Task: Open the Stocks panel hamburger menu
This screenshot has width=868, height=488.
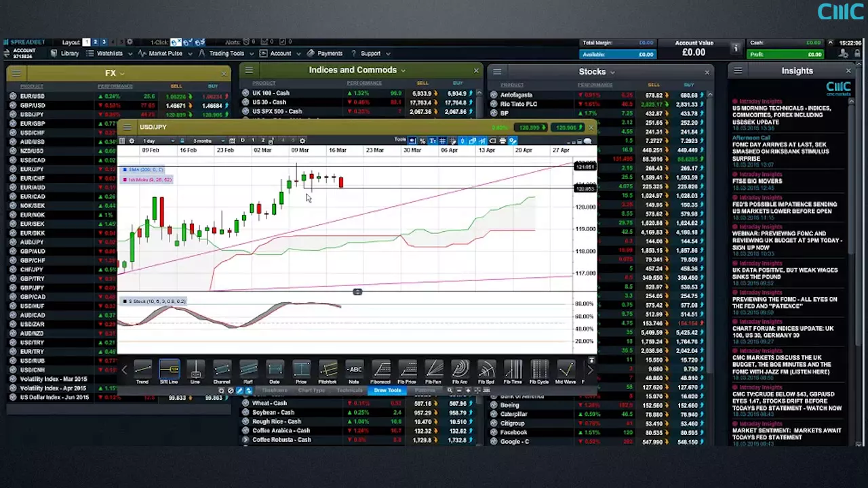Action: click(497, 71)
